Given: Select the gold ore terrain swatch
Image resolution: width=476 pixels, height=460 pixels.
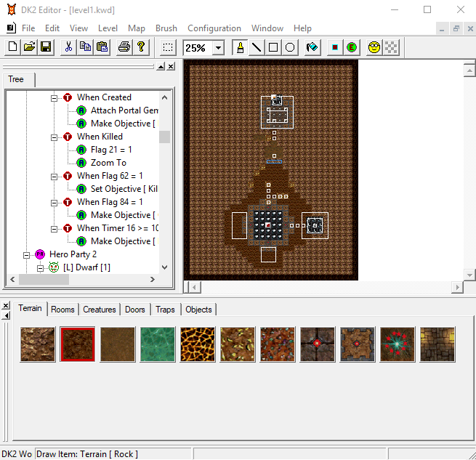Looking at the screenshot, I should point(238,344).
